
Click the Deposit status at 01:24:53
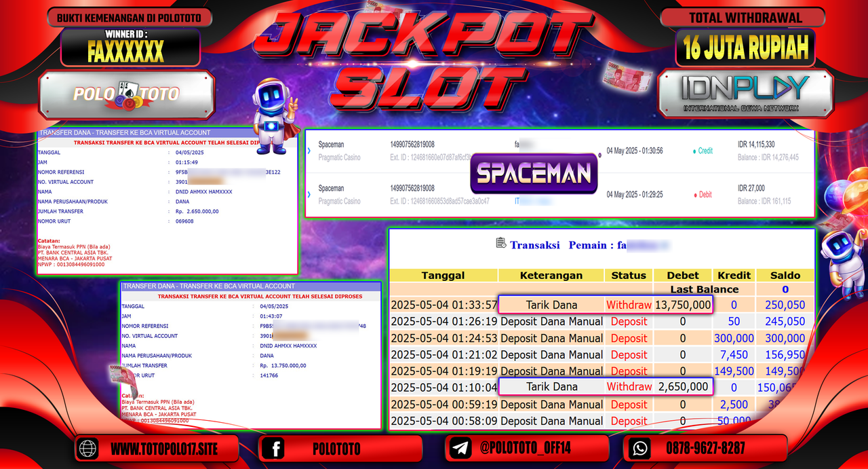point(629,338)
